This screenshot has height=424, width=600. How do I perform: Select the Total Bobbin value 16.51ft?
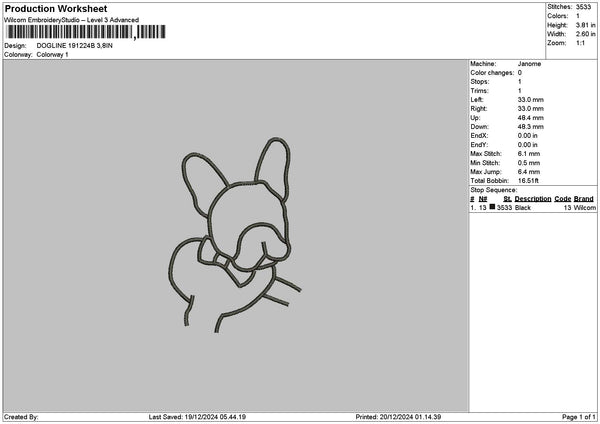[x=528, y=181]
